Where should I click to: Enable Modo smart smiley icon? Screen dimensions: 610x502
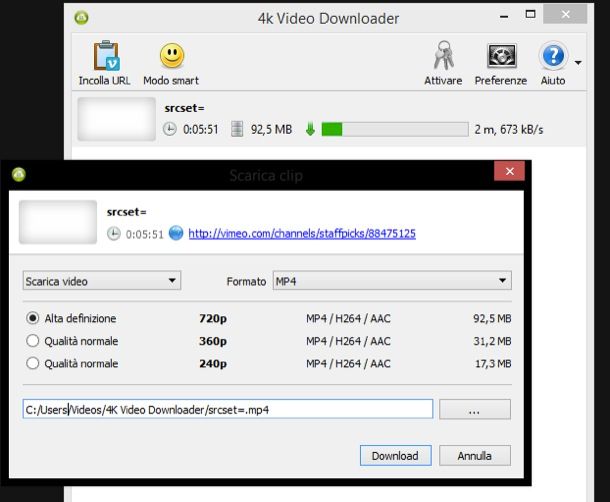click(172, 55)
